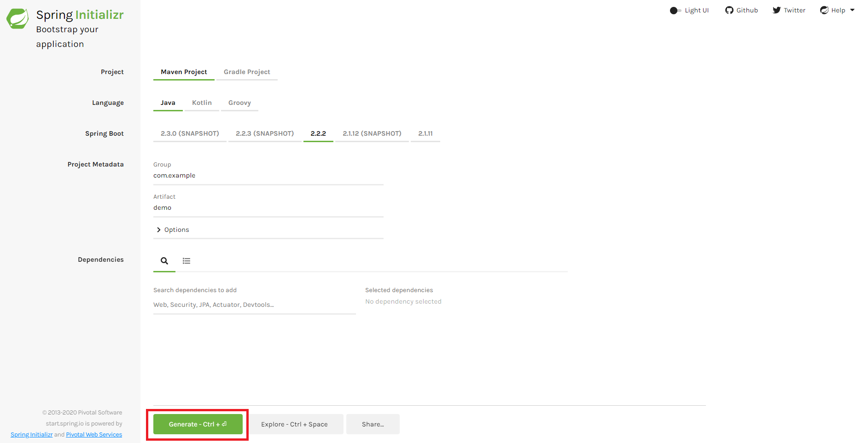Click the Group field containing com.example
This screenshot has height=443, width=868.
[268, 176]
